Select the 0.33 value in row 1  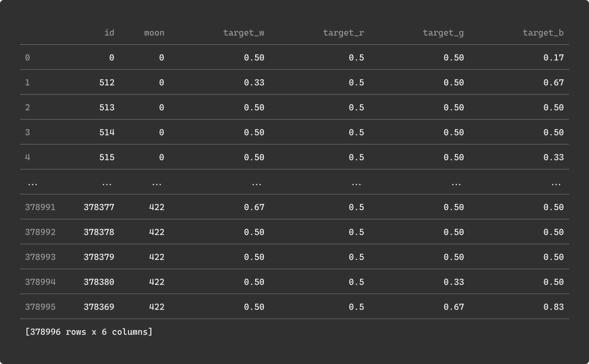[x=254, y=83]
